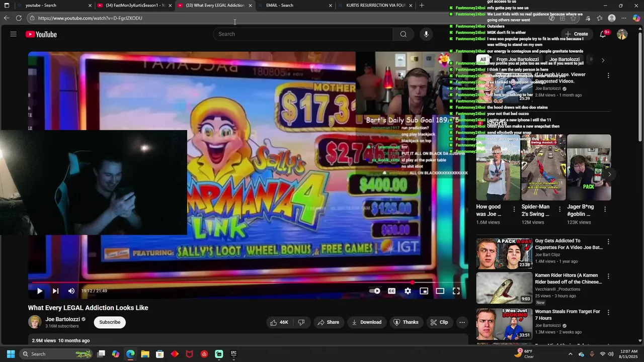This screenshot has height=362, width=644.
Task: Open YouTube notifications bell
Action: point(603,34)
